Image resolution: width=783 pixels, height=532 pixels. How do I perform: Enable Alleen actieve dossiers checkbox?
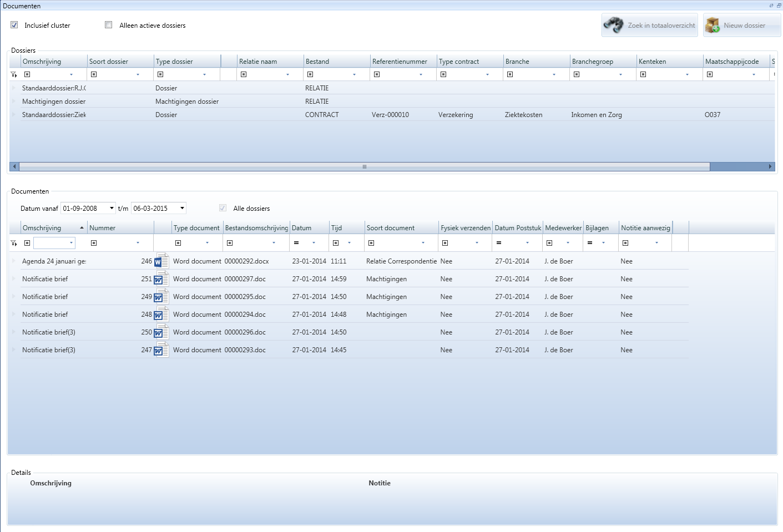pos(109,25)
